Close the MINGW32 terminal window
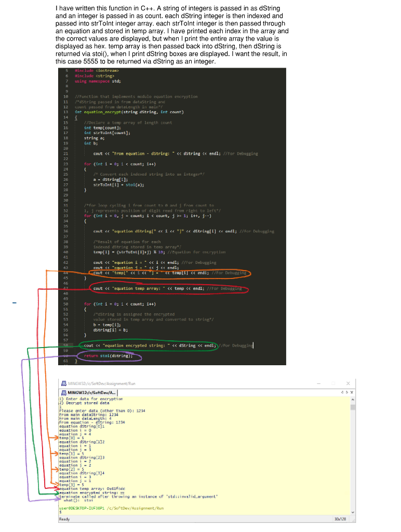Viewport: 401px width, 532px height. coord(348,383)
